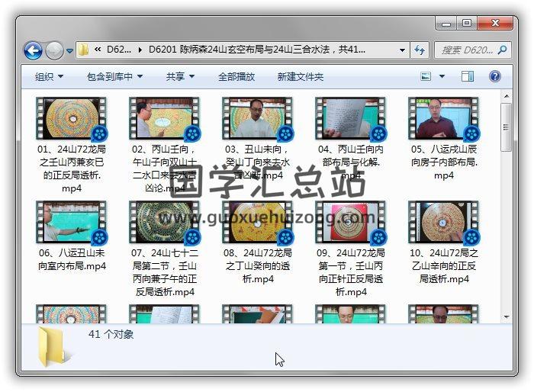Screen dimensions: 534x392
Task: Open the help question mark icon
Action: coord(494,76)
